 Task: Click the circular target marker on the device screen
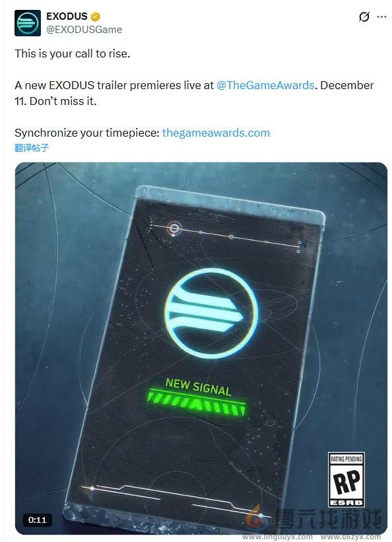174,228
